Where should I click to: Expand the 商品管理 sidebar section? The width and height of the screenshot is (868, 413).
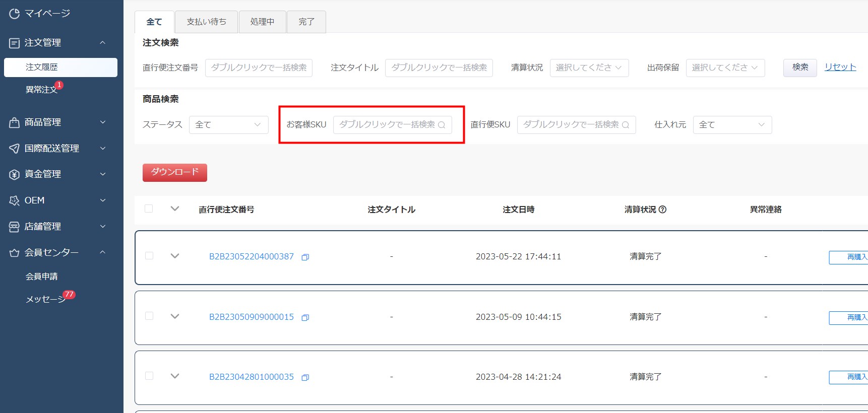pyautogui.click(x=103, y=122)
